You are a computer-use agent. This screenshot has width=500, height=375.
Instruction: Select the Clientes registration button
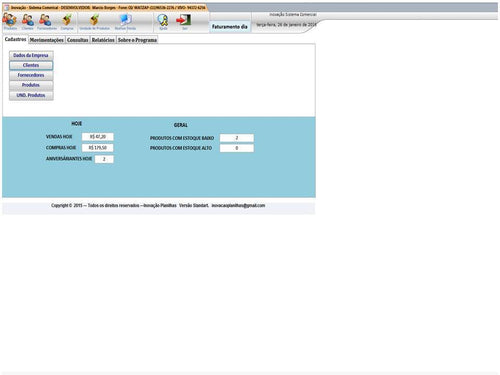coord(31,65)
